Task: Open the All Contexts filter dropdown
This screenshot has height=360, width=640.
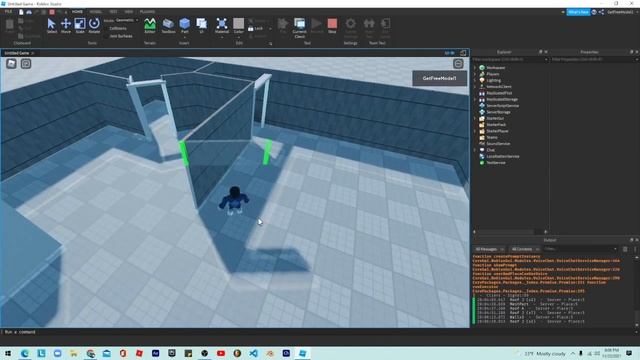Action: (525, 249)
